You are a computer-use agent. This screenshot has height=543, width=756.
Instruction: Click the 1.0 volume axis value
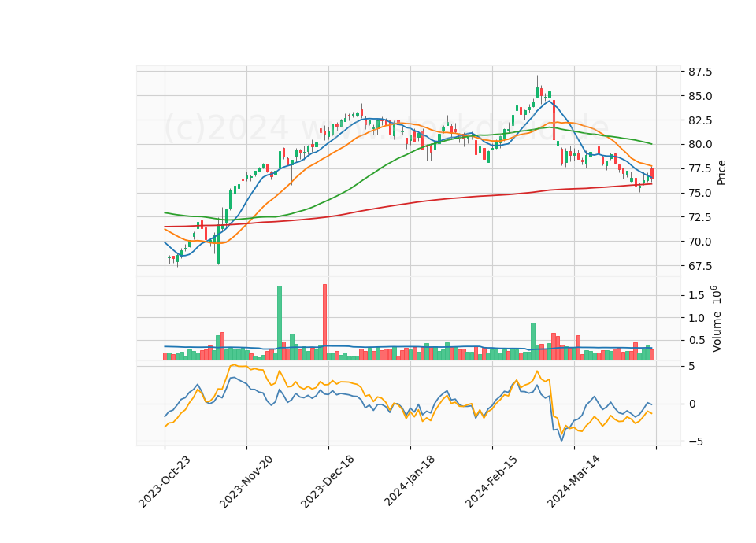(696, 318)
